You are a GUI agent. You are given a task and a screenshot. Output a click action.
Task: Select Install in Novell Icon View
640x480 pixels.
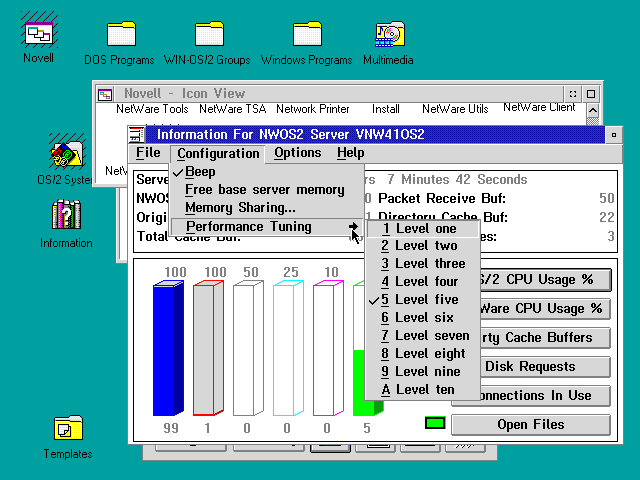click(x=386, y=109)
